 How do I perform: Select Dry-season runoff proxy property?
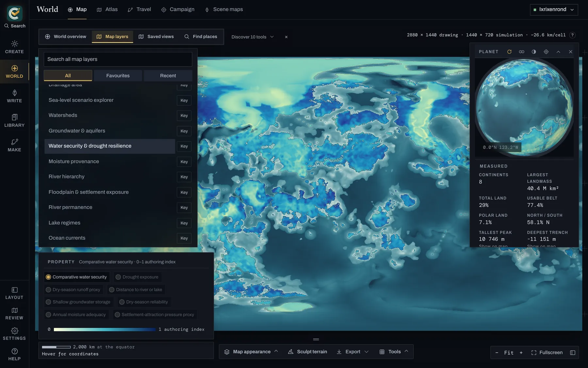click(73, 289)
